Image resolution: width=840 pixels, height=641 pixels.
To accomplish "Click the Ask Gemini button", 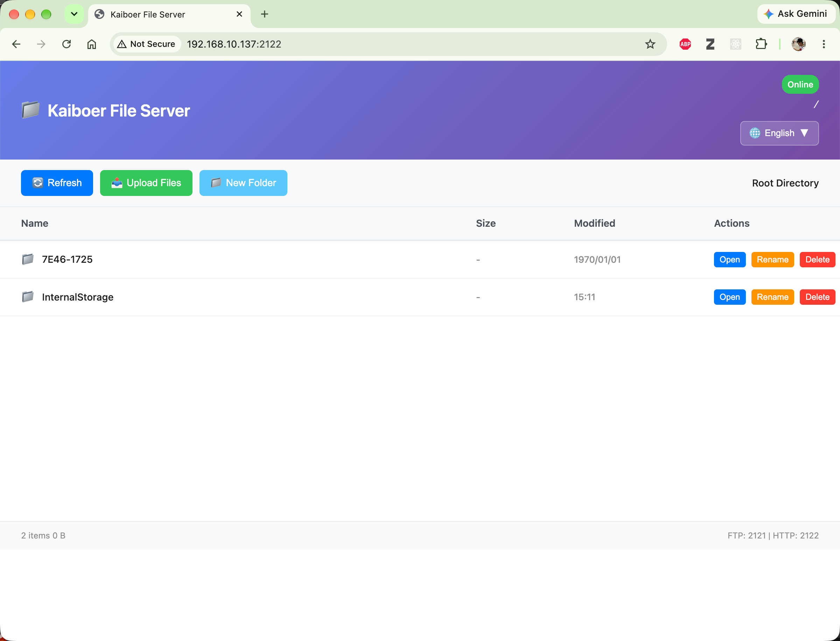I will pos(796,14).
